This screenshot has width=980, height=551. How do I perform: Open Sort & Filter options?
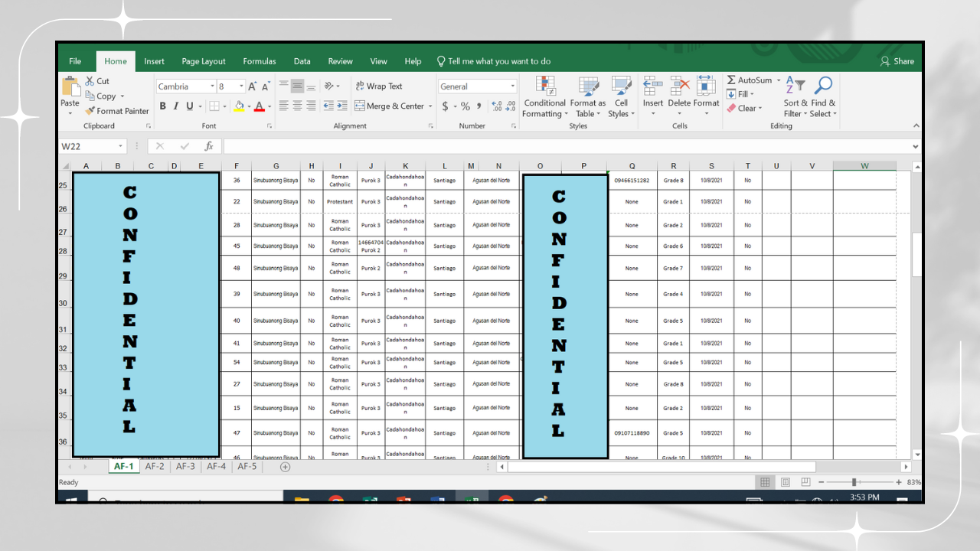tap(795, 97)
